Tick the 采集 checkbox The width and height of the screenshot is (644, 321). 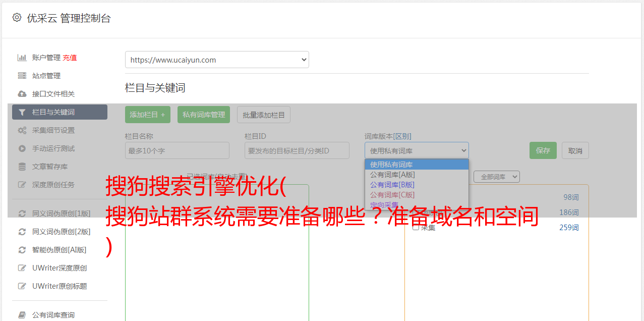pos(416,227)
